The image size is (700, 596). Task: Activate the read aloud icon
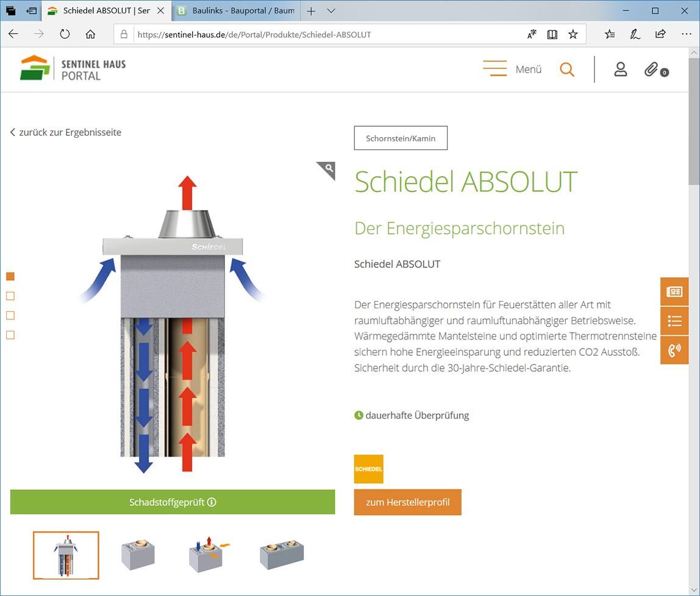click(x=532, y=34)
